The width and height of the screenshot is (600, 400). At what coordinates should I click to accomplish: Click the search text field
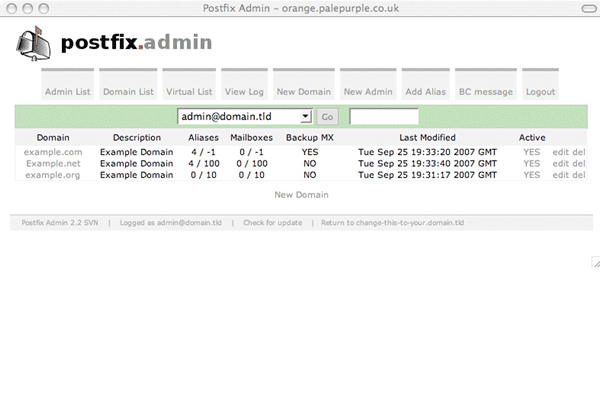(x=383, y=117)
